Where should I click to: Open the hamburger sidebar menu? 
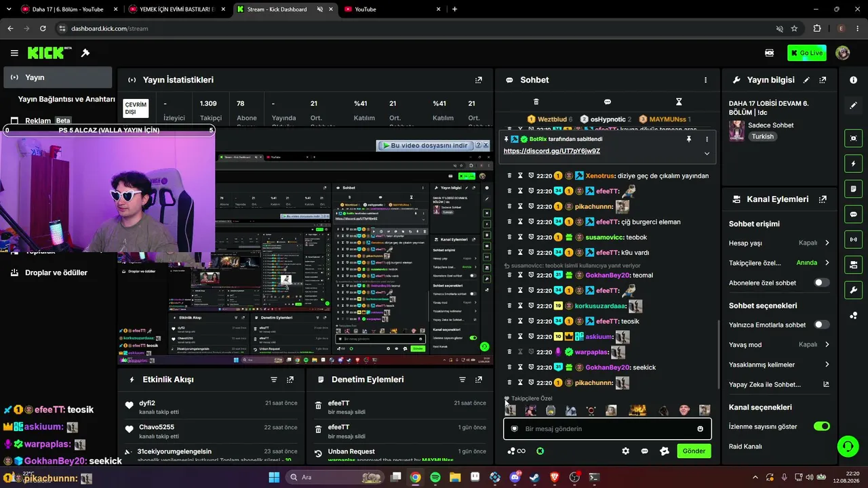(x=14, y=53)
